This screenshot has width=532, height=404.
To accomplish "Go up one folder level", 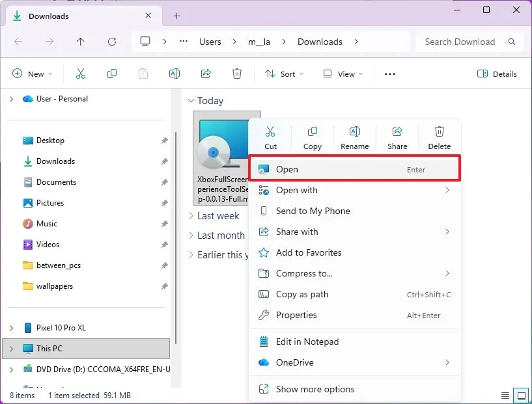I will pos(80,42).
